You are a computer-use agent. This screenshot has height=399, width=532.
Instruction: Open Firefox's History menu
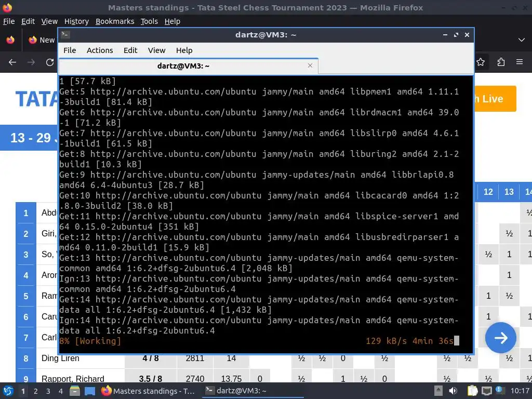point(76,21)
